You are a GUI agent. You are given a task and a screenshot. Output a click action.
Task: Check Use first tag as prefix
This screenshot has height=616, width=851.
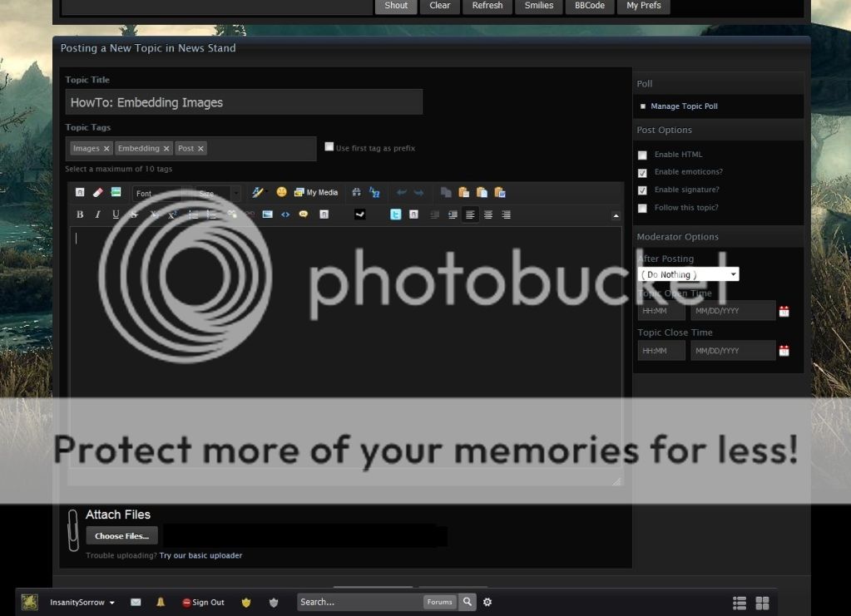coord(329,146)
